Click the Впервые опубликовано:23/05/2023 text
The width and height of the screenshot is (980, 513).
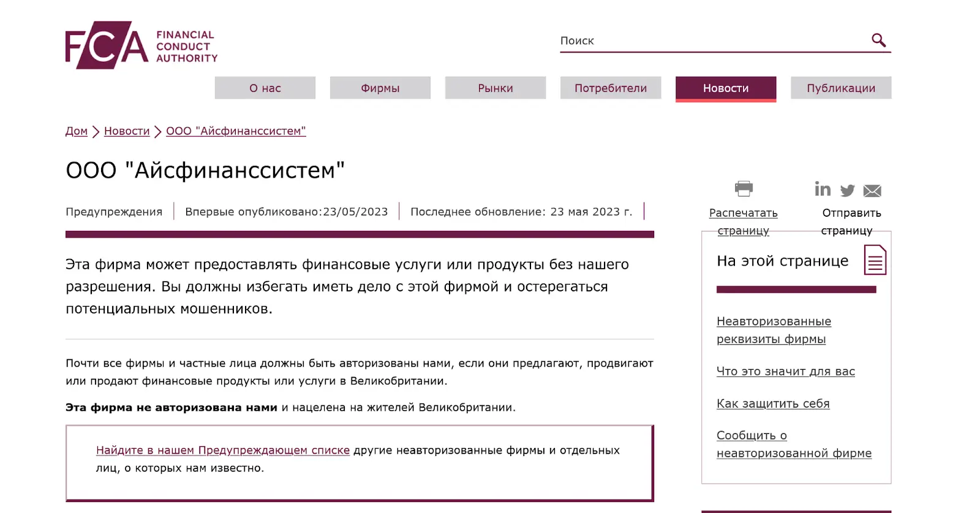(x=287, y=211)
